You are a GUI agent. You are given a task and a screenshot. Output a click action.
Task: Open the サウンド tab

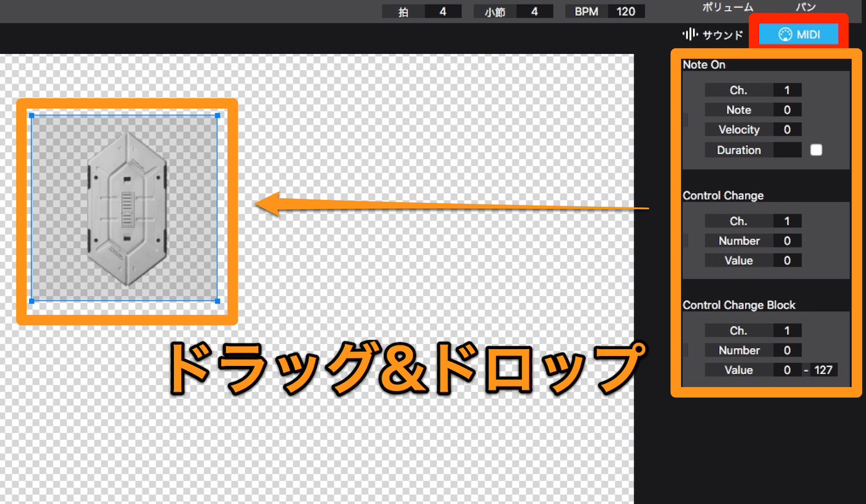(713, 34)
